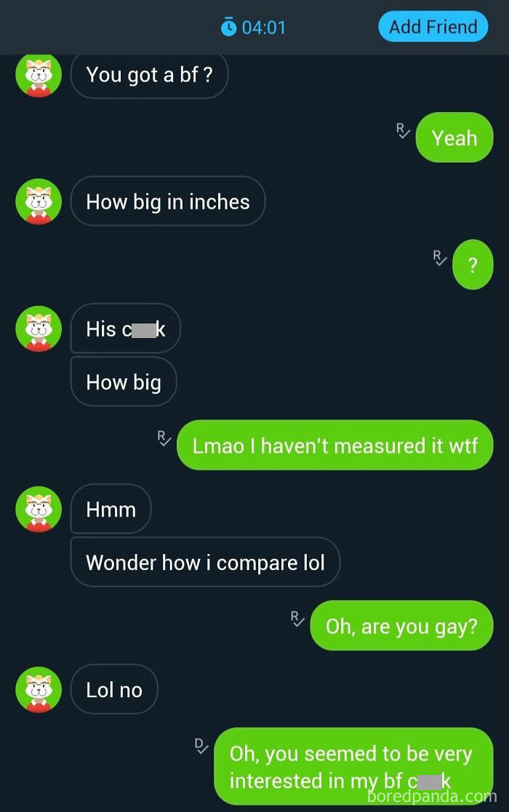
Task: Click the 04:01 countdown timer text
Action: (x=263, y=27)
